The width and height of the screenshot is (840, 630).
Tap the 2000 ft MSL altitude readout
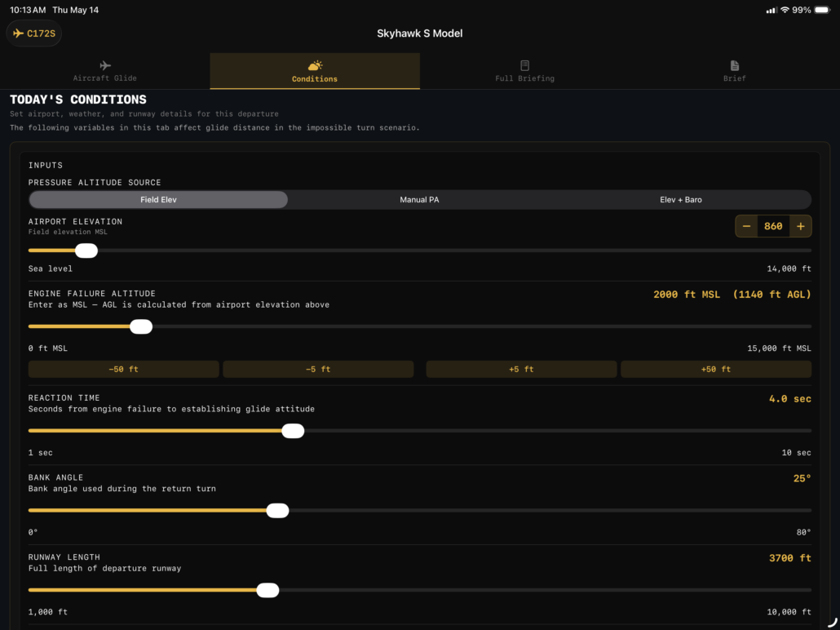click(687, 295)
